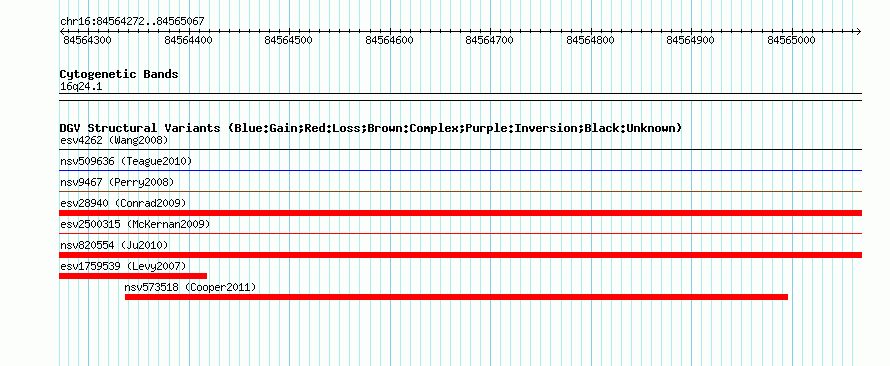
Task: Click ruler position 84564900
Action: coord(690,40)
